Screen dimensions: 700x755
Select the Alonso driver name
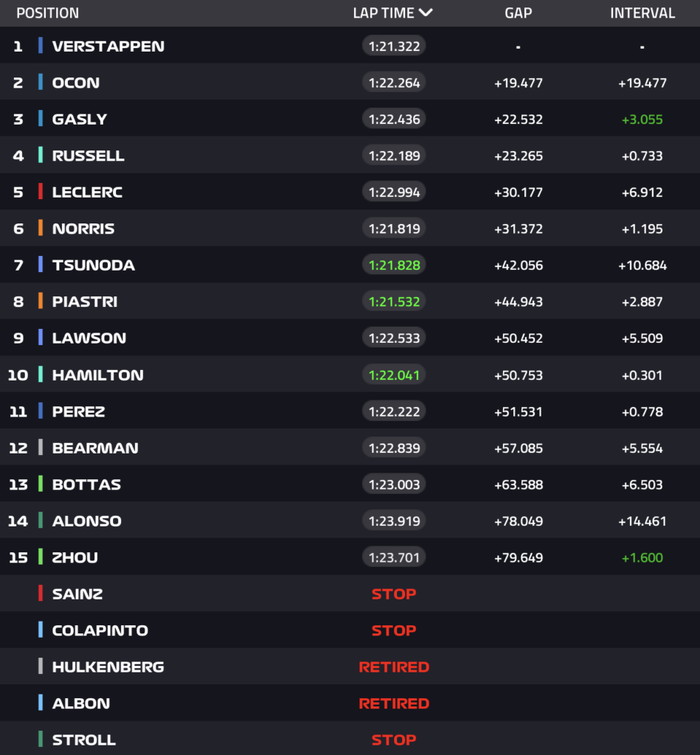pyautogui.click(x=86, y=521)
